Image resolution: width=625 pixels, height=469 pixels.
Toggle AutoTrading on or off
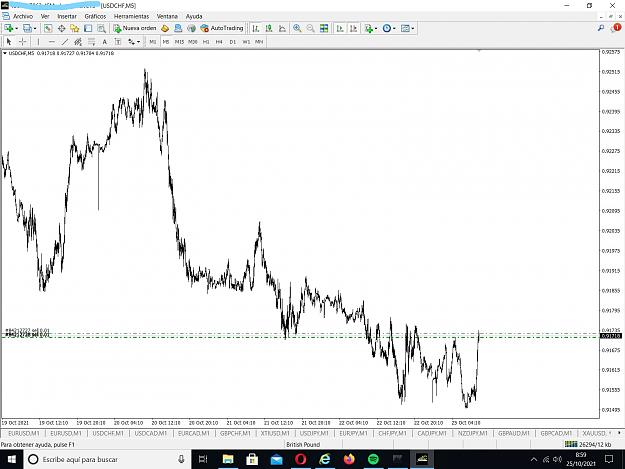pos(222,28)
